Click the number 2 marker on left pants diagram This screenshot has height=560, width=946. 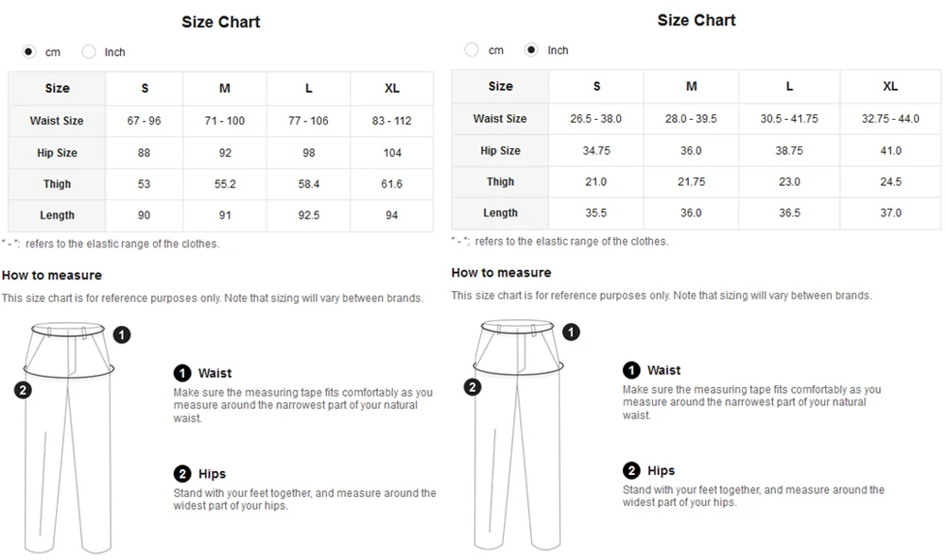(24, 390)
